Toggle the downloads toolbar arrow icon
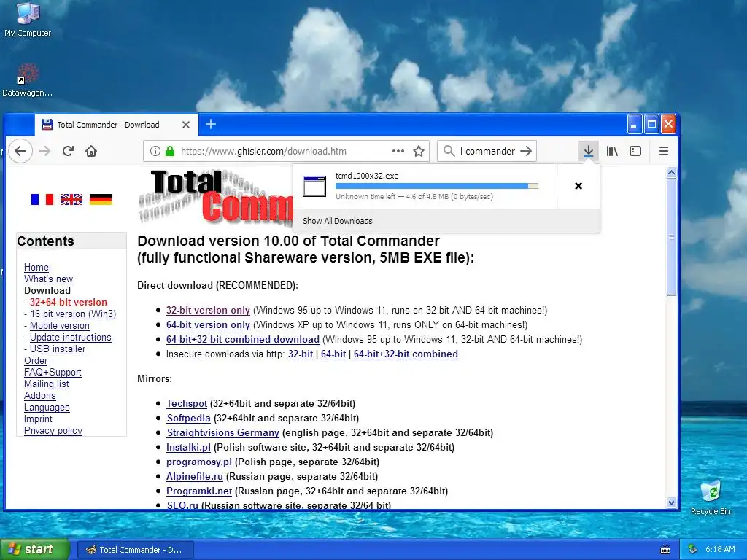747x560 pixels. (589, 152)
